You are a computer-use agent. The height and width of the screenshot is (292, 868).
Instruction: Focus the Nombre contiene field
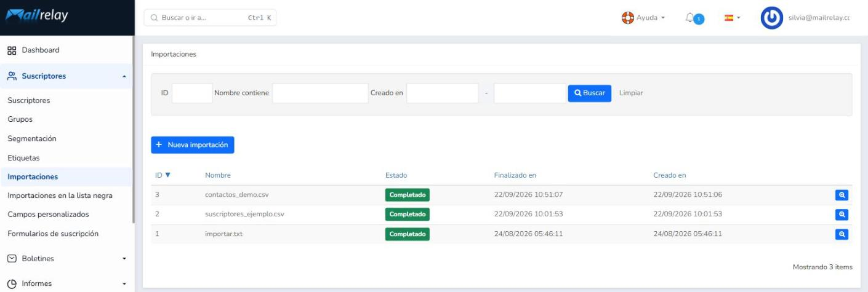click(x=320, y=93)
